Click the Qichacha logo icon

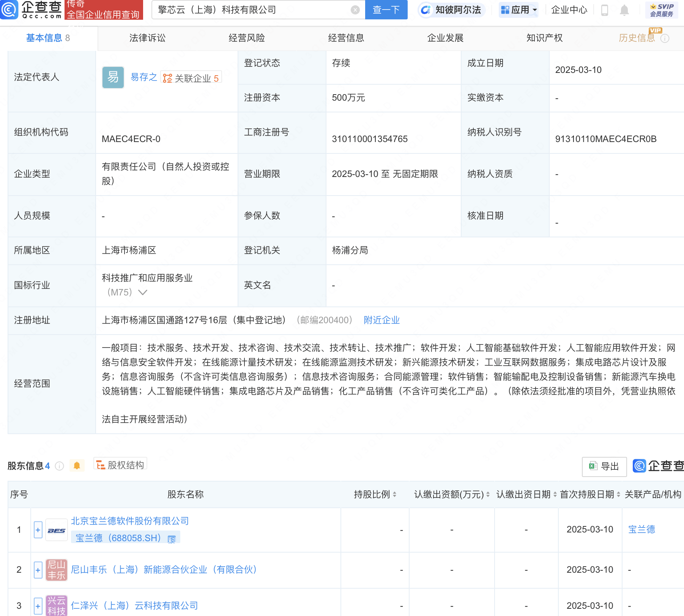point(9,9)
